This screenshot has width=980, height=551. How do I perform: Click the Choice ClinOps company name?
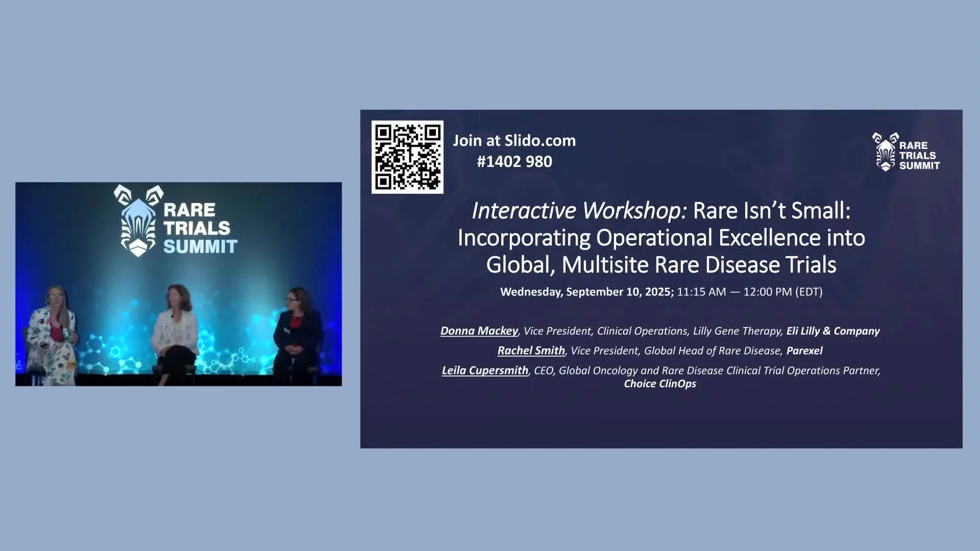pyautogui.click(x=659, y=384)
